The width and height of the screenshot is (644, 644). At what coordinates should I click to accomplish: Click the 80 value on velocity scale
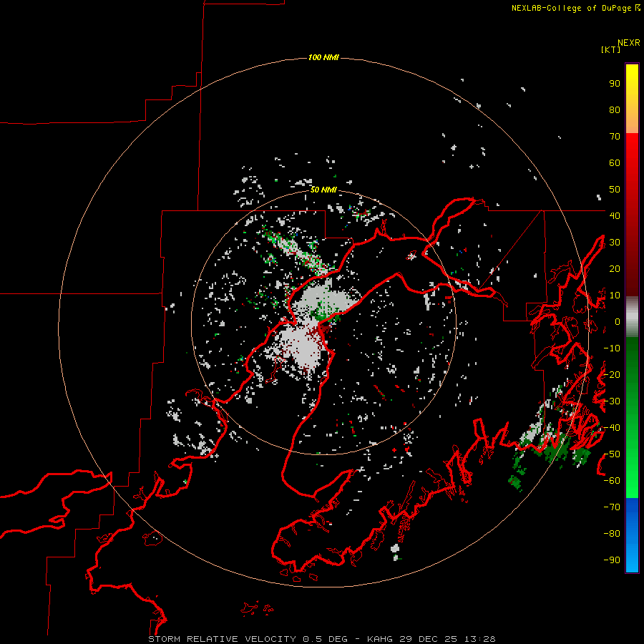coord(615,110)
